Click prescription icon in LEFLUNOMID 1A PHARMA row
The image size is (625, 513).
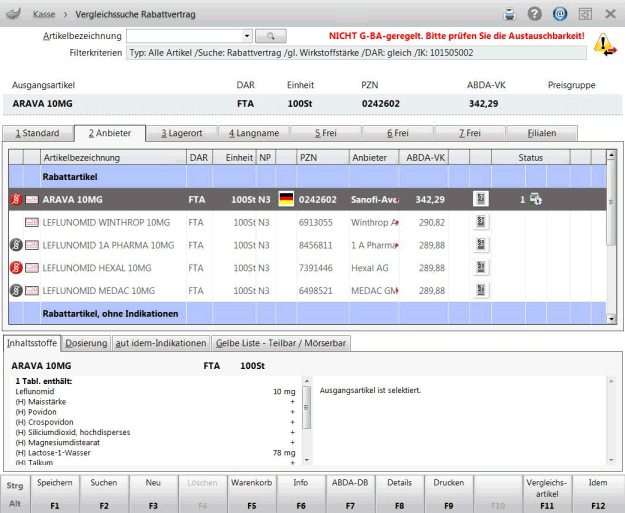(32, 245)
